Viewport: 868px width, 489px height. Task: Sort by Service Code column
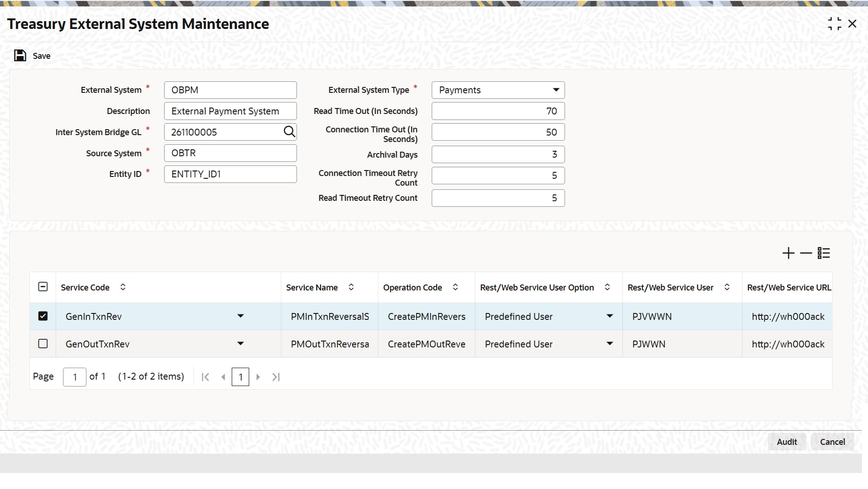[x=123, y=287]
